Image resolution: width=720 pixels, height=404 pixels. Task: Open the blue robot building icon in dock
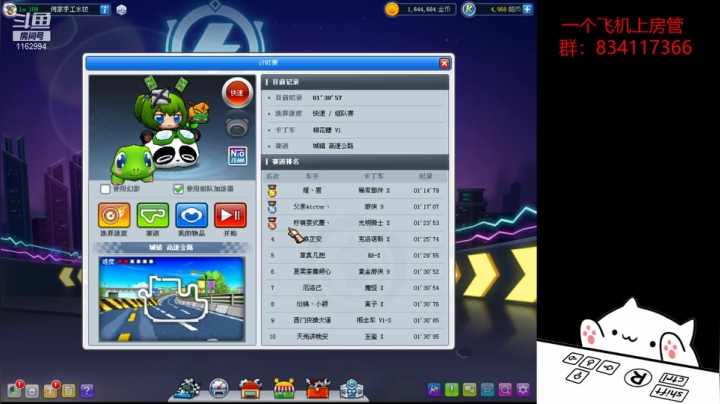pyautogui.click(x=352, y=388)
